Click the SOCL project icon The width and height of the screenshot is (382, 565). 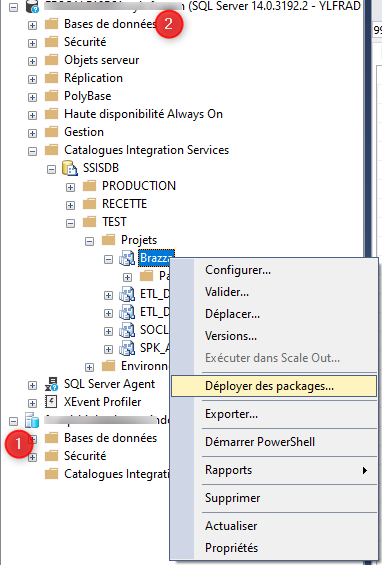(127, 330)
